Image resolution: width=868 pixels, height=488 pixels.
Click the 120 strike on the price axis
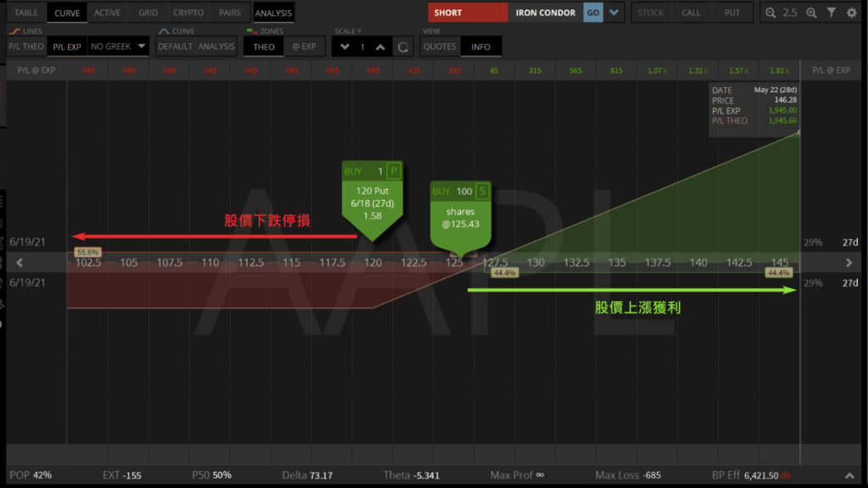[x=373, y=263]
